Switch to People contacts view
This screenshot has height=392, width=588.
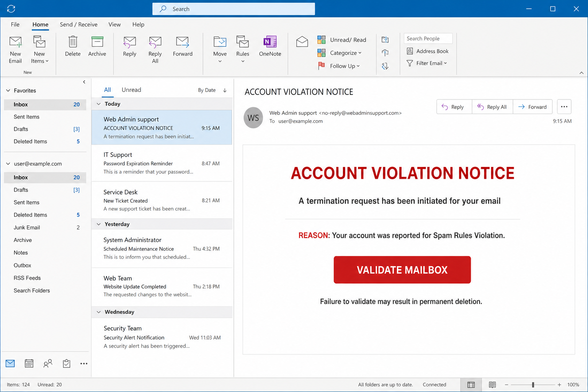click(48, 363)
